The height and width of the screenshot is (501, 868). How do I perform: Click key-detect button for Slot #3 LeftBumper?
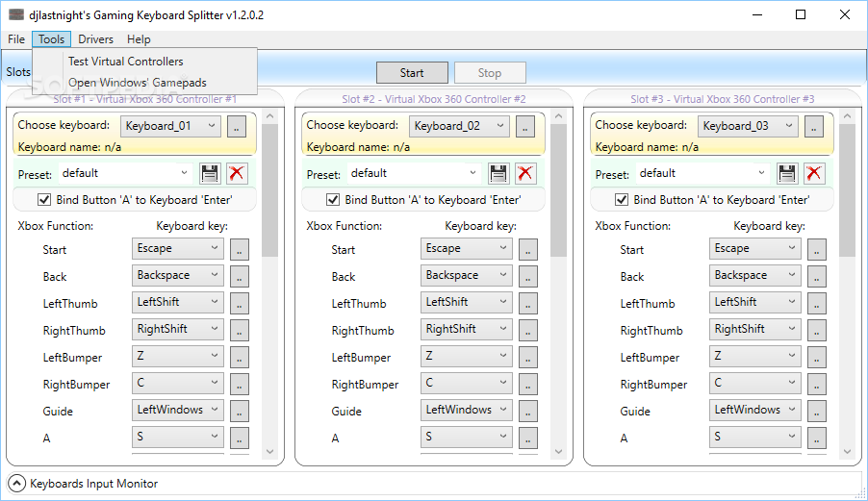817,357
